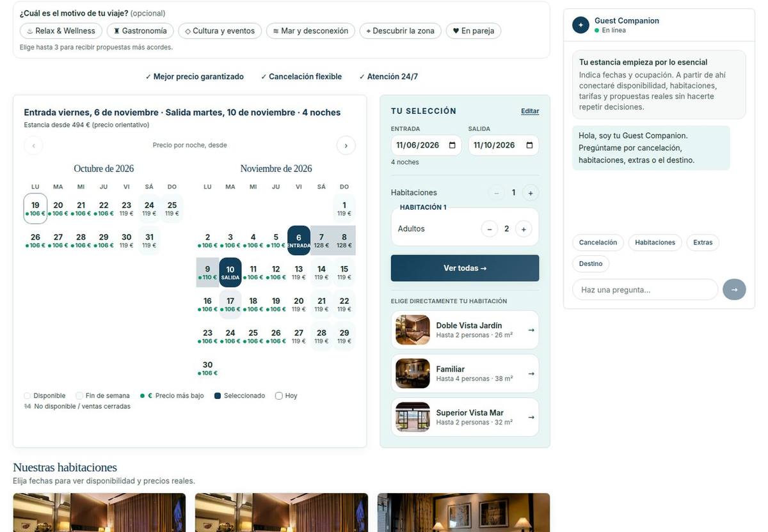Click the Familiar room thumbnail
Image resolution: width=768 pixels, height=532 pixels.
tap(413, 373)
